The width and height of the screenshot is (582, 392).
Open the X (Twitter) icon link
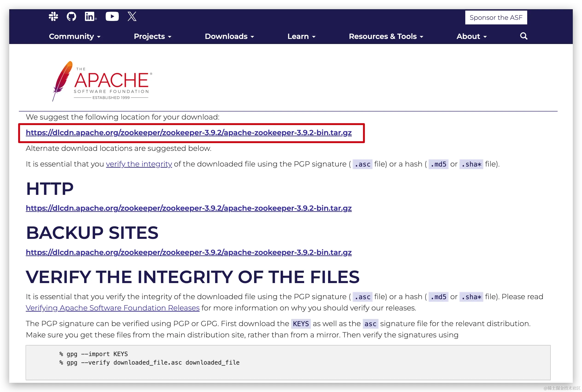coord(132,17)
